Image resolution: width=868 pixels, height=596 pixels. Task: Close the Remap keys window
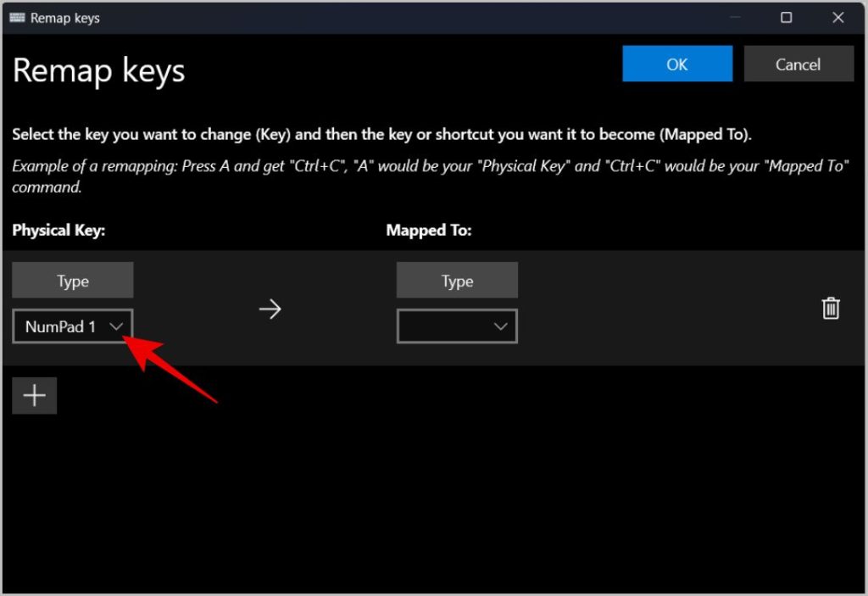[x=838, y=18]
